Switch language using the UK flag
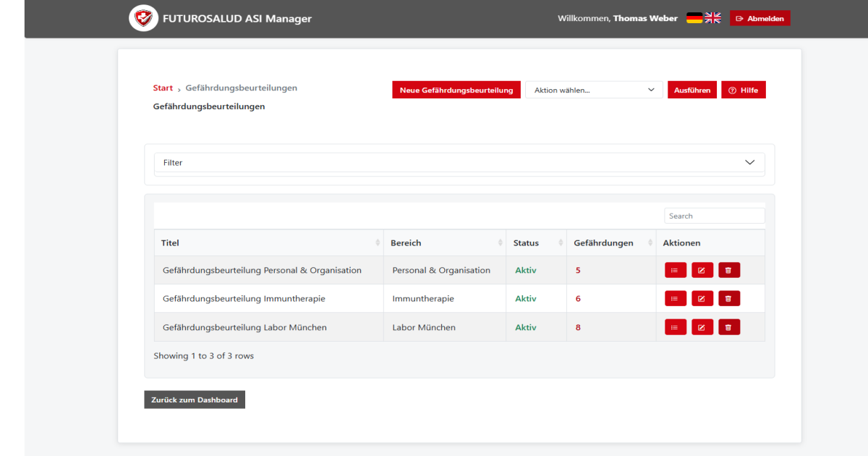868x456 pixels. [712, 17]
